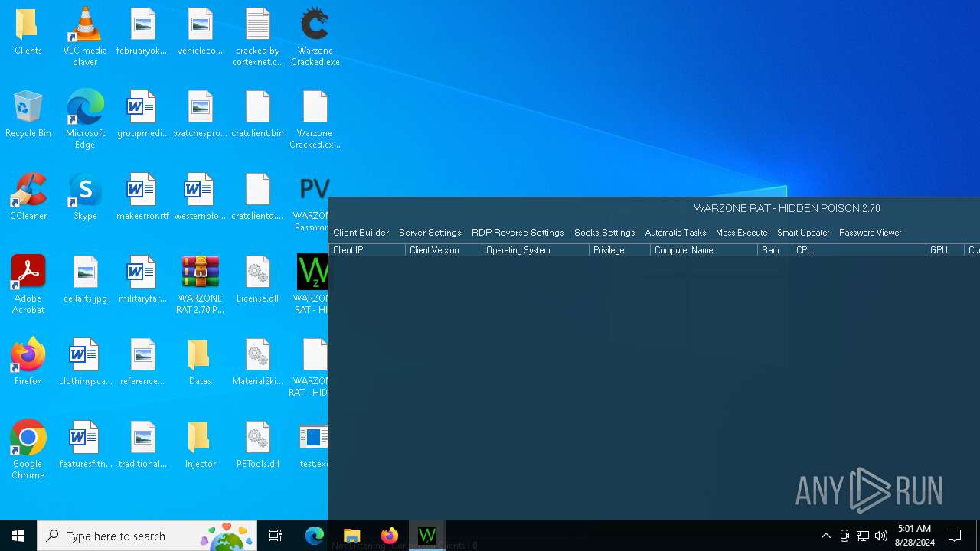
Task: Open Adobe Acrobat desktop shortcut
Action: click(x=28, y=285)
